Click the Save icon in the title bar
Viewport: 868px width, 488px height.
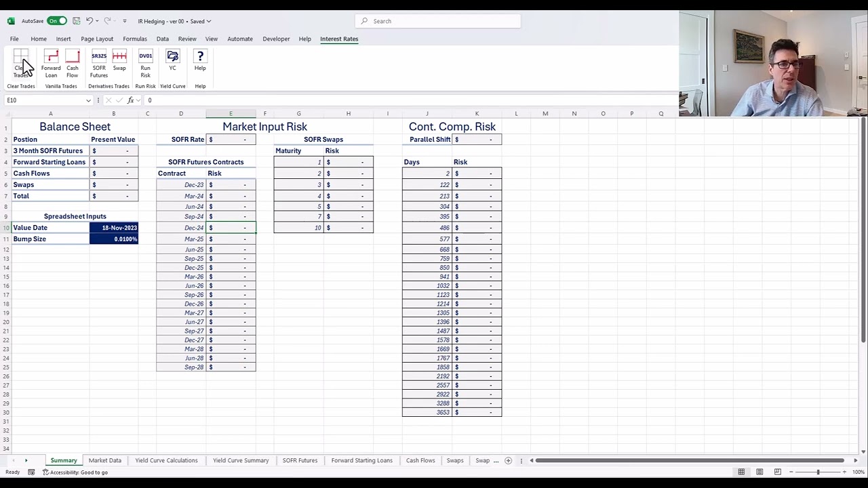coord(76,21)
